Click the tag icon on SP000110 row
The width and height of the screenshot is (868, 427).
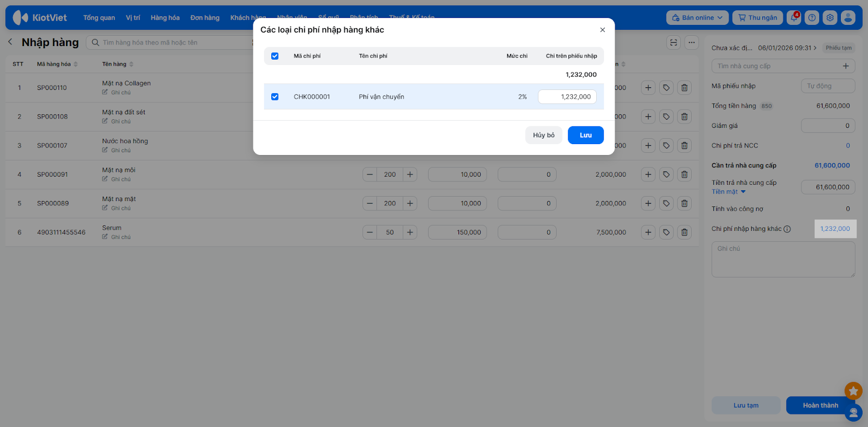click(x=666, y=88)
